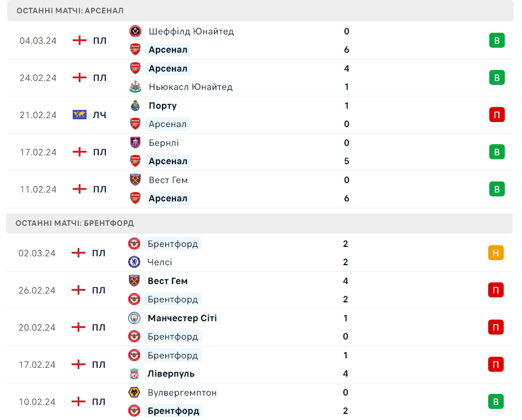
Task: Click the Newcastle United club crest
Action: pos(135,87)
